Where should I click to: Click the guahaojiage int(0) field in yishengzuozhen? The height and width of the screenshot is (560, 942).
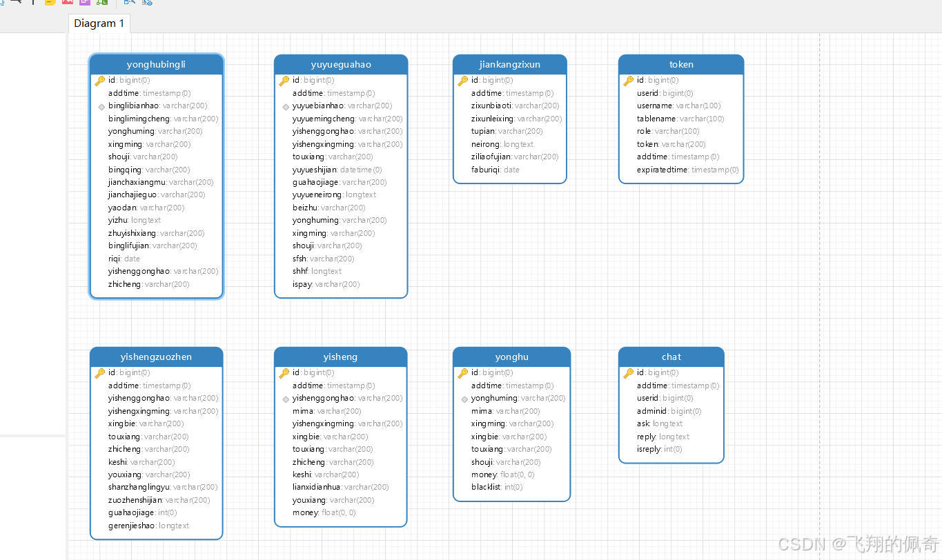tap(143, 513)
